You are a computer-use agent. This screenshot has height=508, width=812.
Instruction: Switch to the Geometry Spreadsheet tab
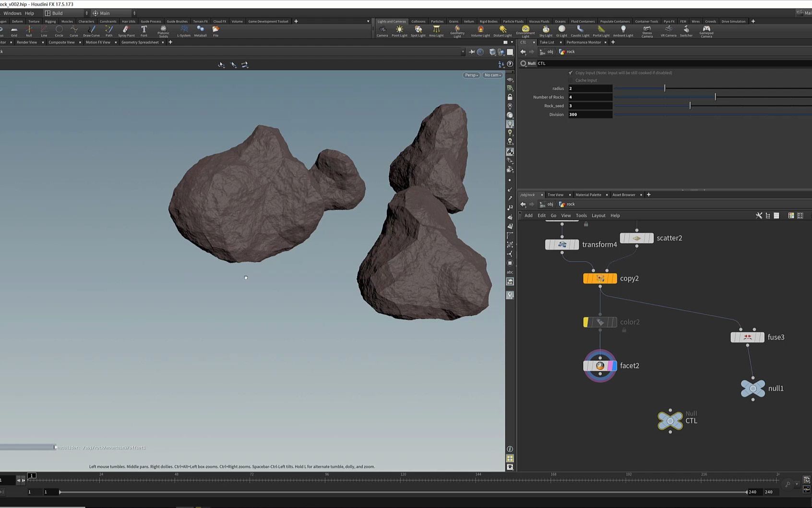[x=140, y=42]
